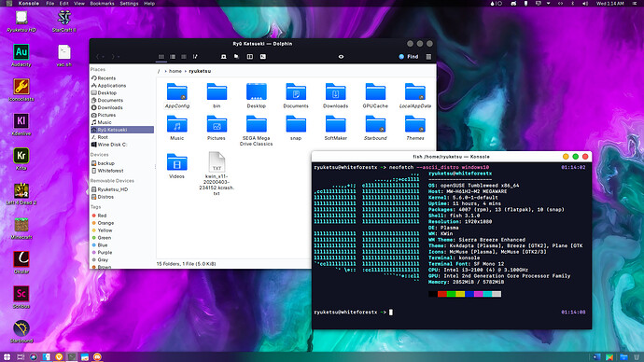Click Find button in Dolphin toolbar

[x=409, y=57]
